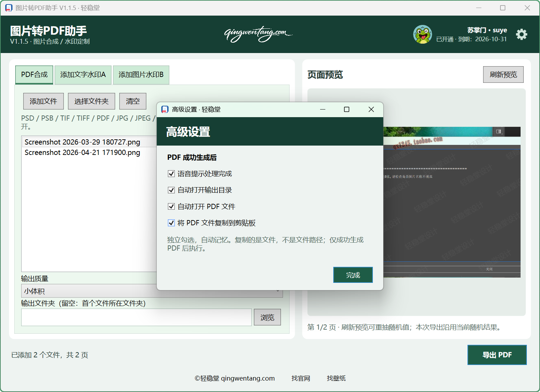Click the 添加文件 button

click(43, 101)
